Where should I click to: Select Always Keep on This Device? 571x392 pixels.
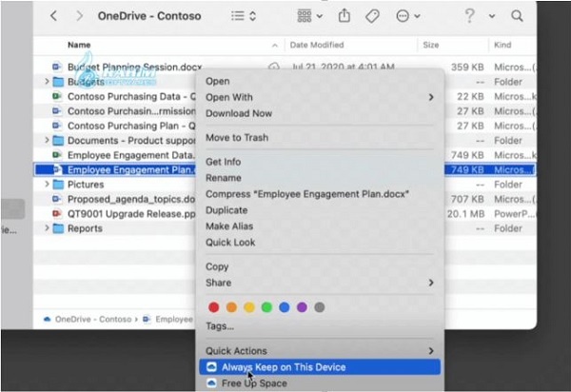coord(320,367)
